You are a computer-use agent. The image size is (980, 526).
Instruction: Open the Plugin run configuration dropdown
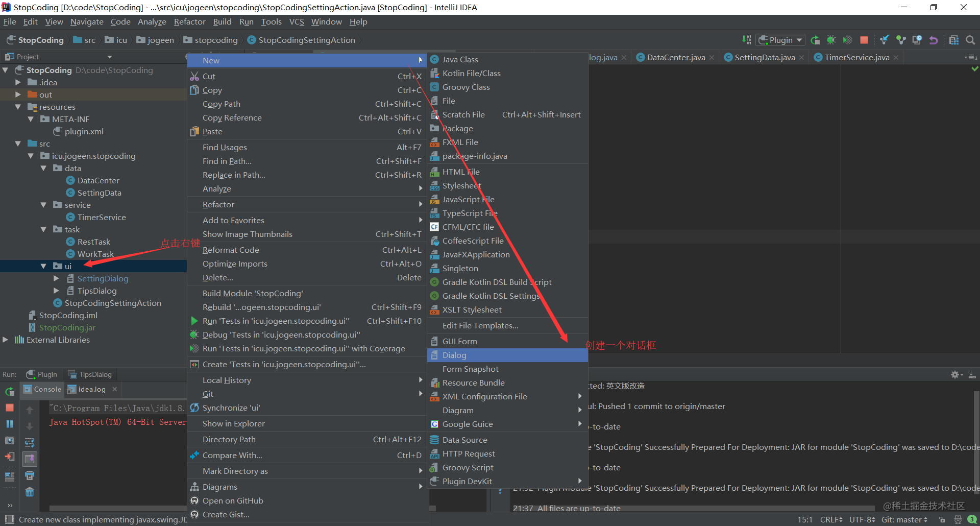[x=781, y=40]
